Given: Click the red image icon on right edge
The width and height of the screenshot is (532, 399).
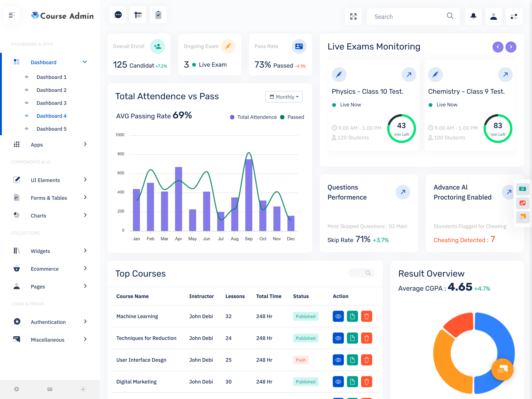Looking at the screenshot, I should (522, 203).
